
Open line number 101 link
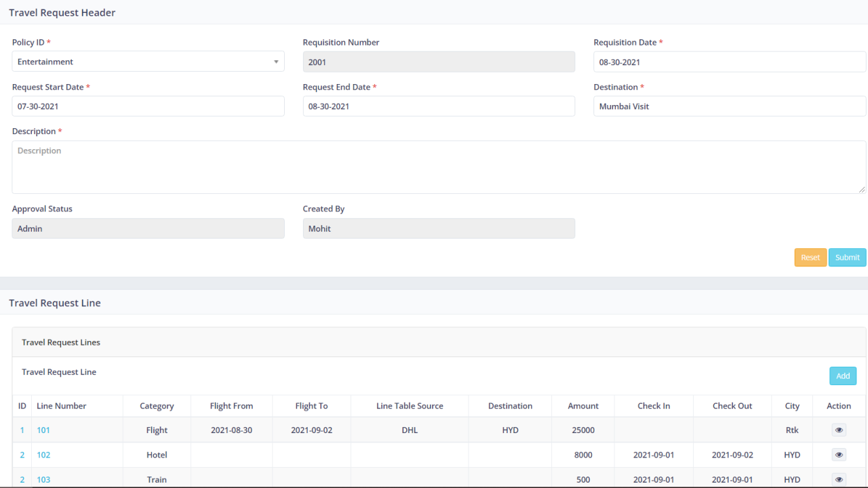pos(43,430)
